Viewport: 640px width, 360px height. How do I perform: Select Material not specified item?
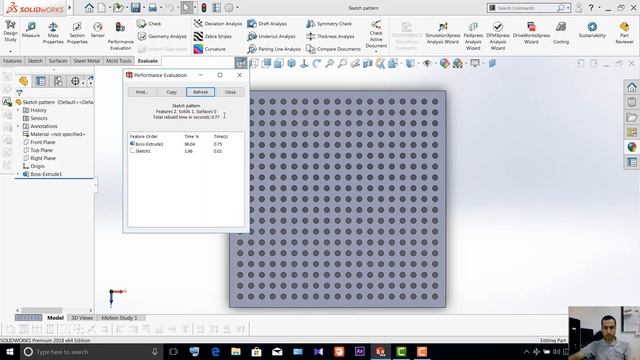pyautogui.click(x=54, y=134)
